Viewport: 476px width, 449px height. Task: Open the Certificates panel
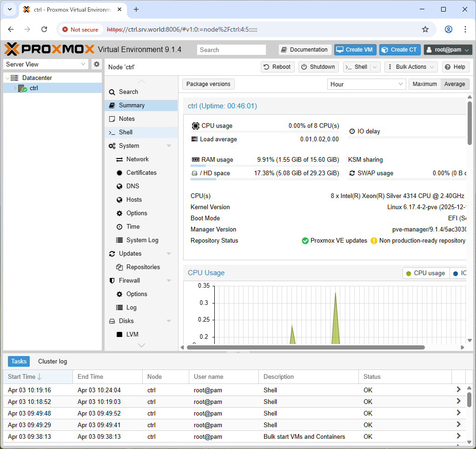tap(141, 173)
